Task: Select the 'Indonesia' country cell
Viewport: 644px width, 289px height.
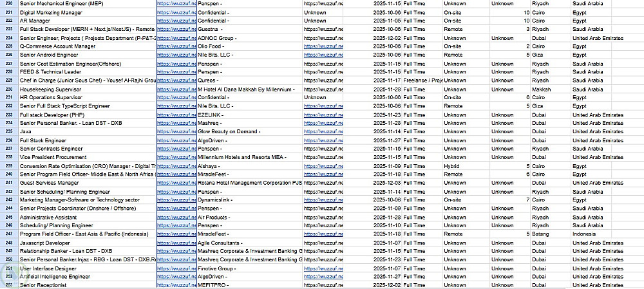Action: pyautogui.click(x=591, y=234)
